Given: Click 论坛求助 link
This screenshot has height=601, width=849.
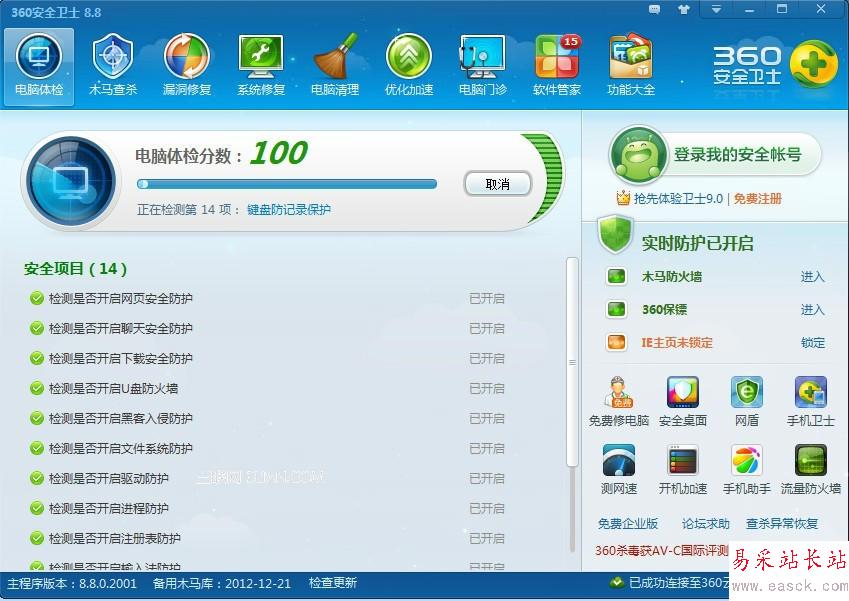Looking at the screenshot, I should (x=706, y=524).
